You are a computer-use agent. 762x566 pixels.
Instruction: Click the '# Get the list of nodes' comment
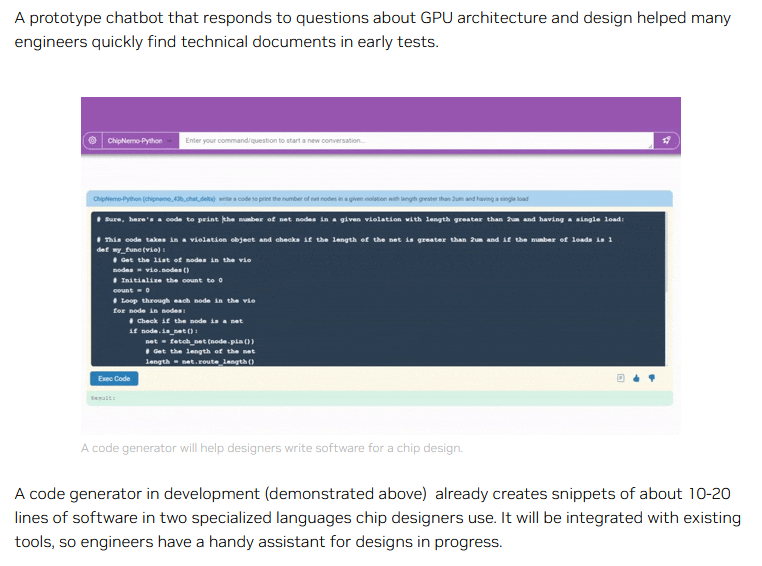pos(182,260)
